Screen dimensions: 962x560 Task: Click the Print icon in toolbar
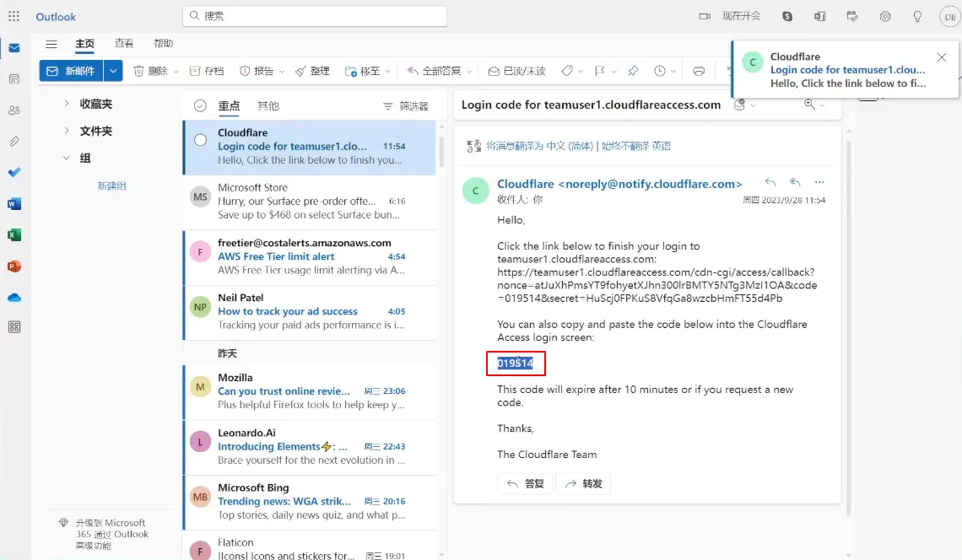pyautogui.click(x=699, y=71)
